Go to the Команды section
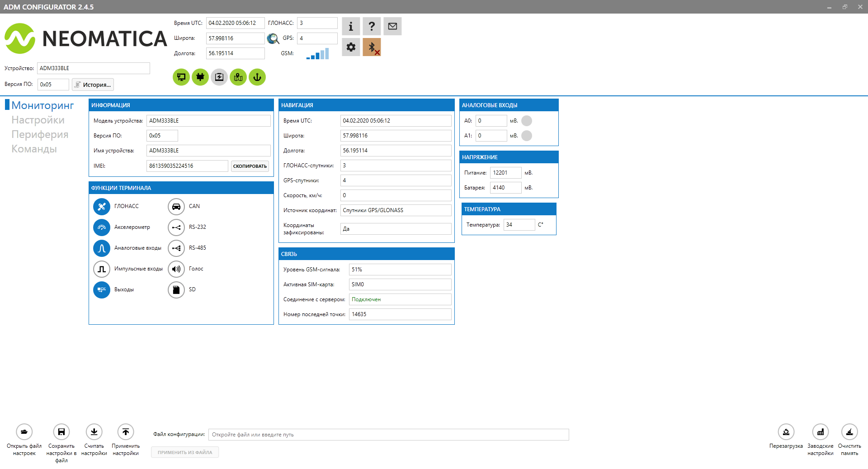The width and height of the screenshot is (868, 469). coord(34,149)
